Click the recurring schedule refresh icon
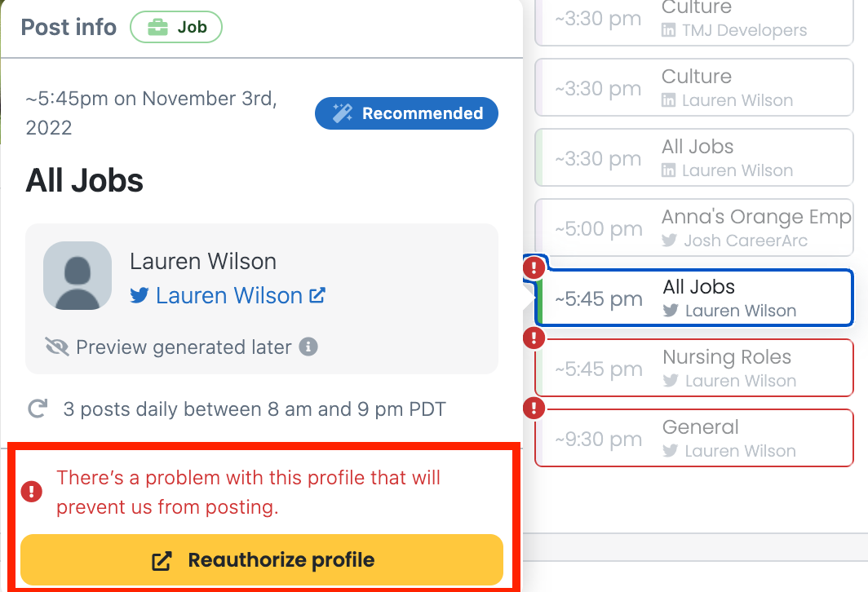Screen dimensions: 868x592 point(38,409)
